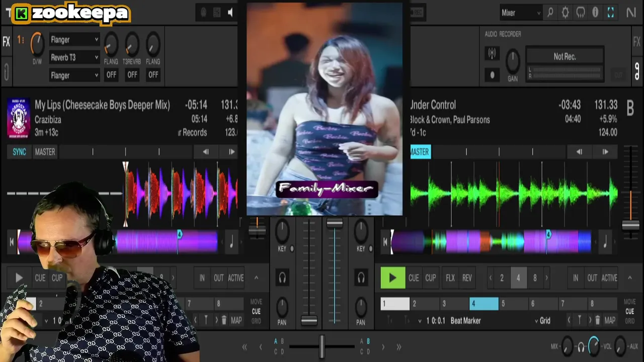Image resolution: width=644 pixels, height=362 pixels.
Task: Go to previous cue on Deck B
Action: coord(569,320)
